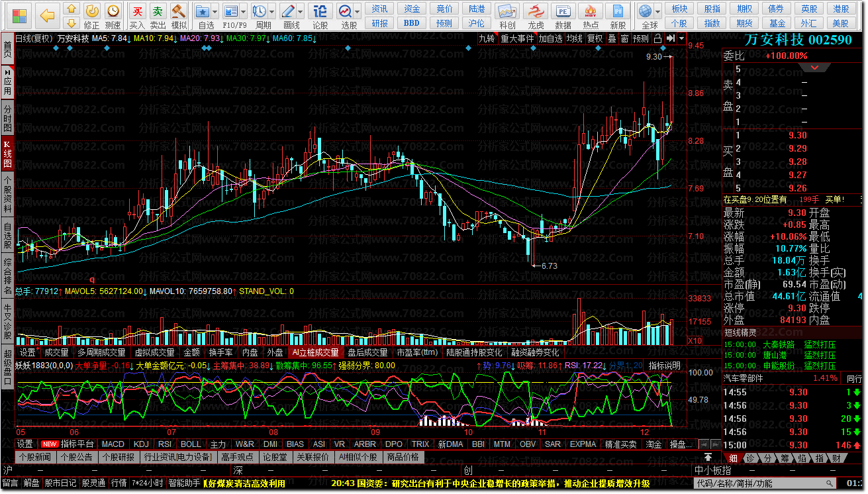Toggle 均线 moving averages display

(x=574, y=38)
